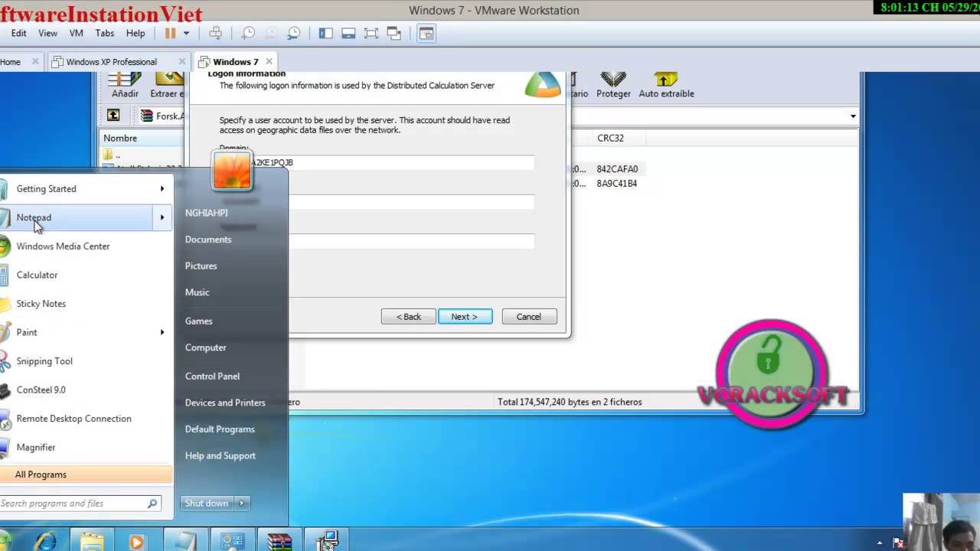Launch Paint from Start menu
The height and width of the screenshot is (551, 980).
(x=77, y=332)
